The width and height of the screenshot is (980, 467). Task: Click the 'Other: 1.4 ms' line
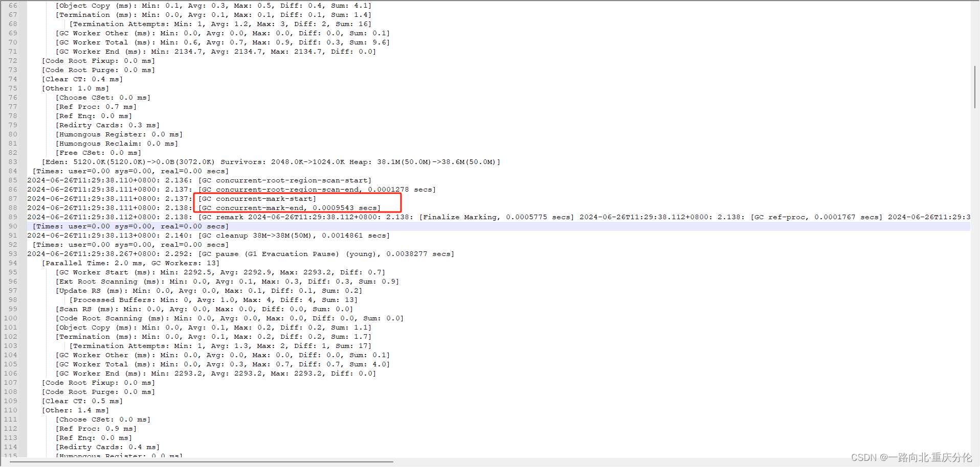[x=76, y=410]
